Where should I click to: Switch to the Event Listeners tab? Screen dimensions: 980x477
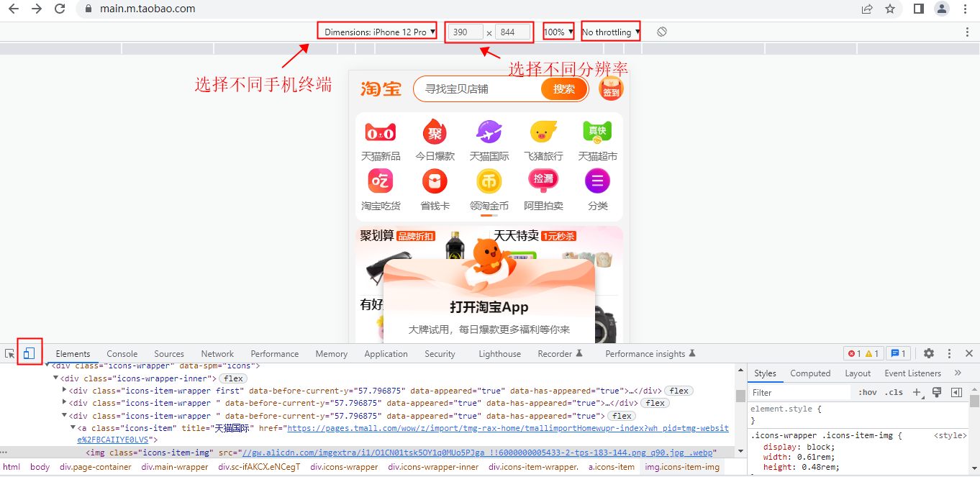912,373
